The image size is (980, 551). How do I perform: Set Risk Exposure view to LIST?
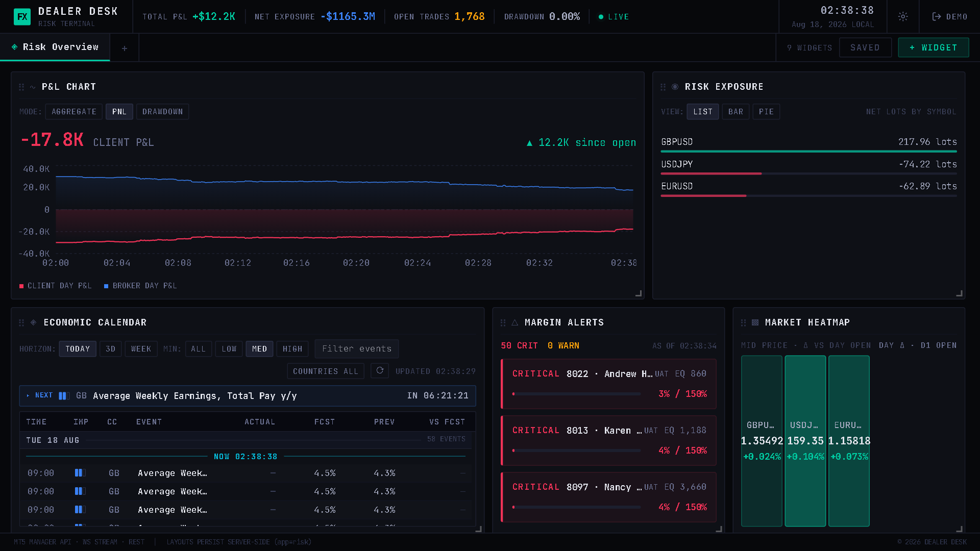(703, 112)
